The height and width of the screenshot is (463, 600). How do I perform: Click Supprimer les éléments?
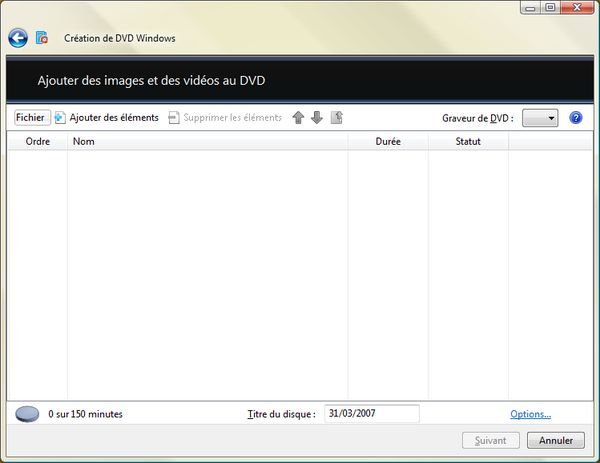225,118
